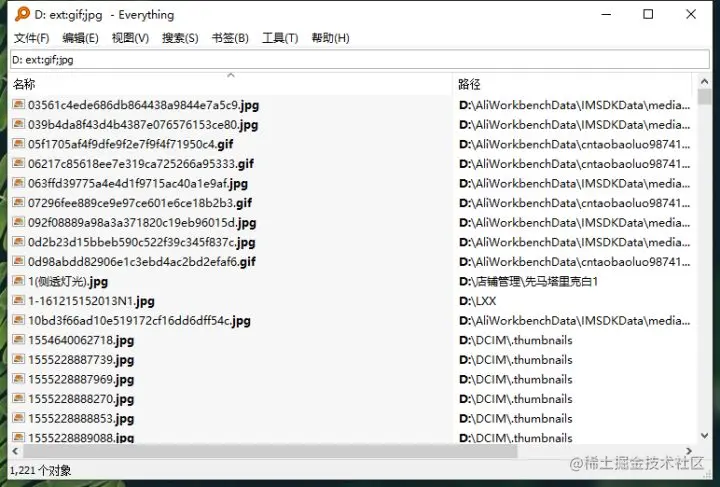
Task: Click file icon of 1(侧透灯光).jpg
Action: 18,281
